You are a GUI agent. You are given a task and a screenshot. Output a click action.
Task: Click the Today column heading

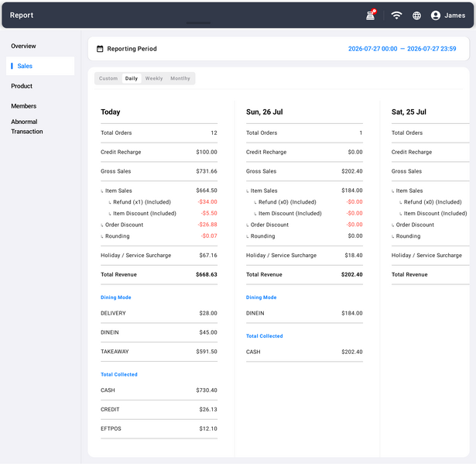pos(110,112)
